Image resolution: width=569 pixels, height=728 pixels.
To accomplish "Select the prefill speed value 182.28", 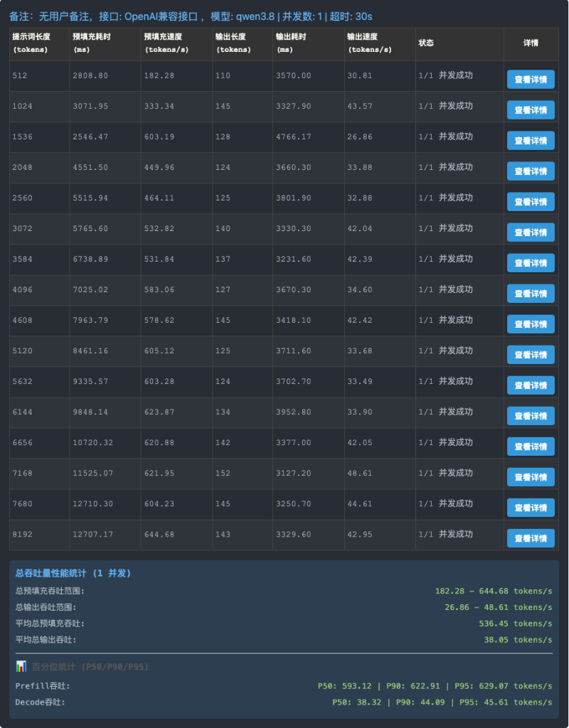I will tap(159, 75).
